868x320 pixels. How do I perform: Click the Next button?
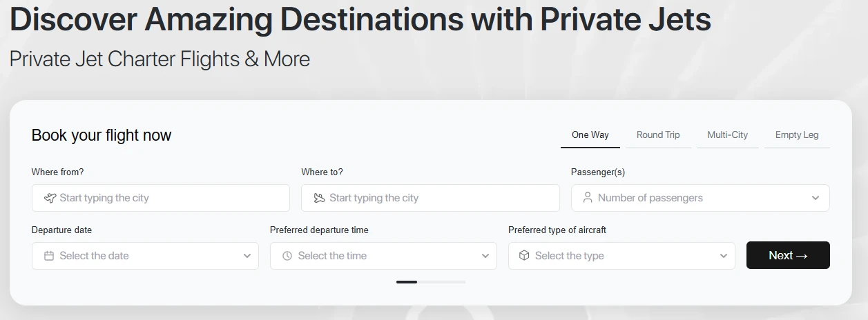[788, 255]
